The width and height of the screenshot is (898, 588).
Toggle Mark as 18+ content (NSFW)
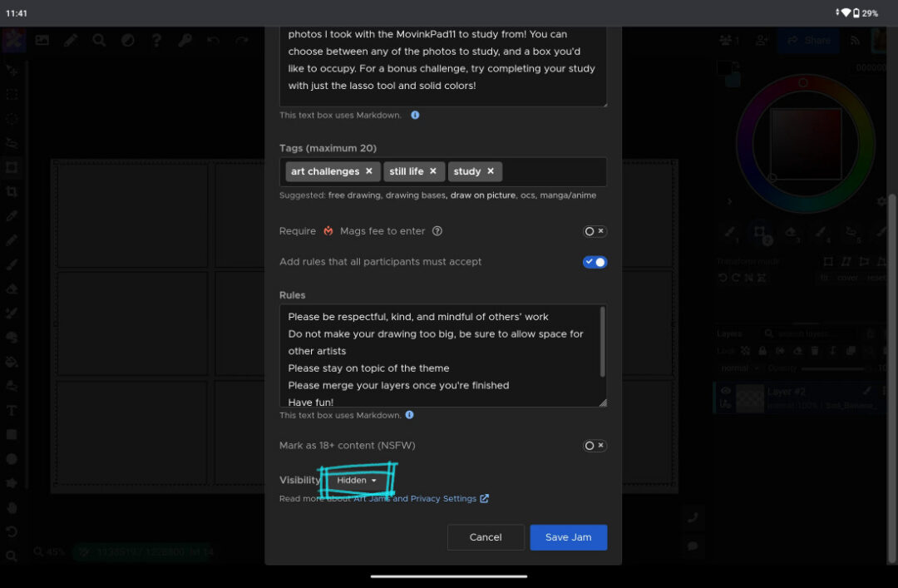[x=595, y=445]
